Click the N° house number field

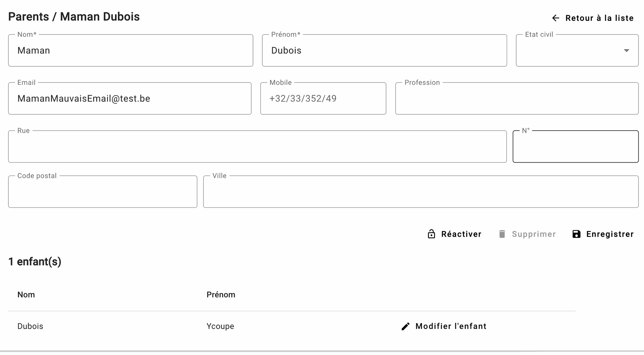[x=575, y=147]
